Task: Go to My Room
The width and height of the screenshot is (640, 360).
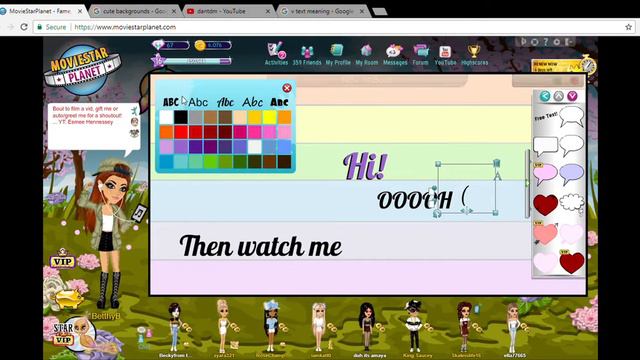Action: tap(367, 55)
